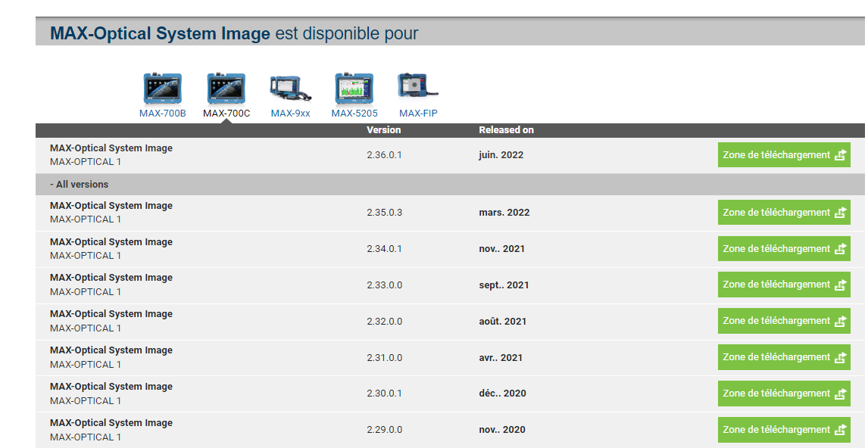Switch to the MAX-700B tab label
This screenshot has width=868, height=448.
click(x=163, y=114)
